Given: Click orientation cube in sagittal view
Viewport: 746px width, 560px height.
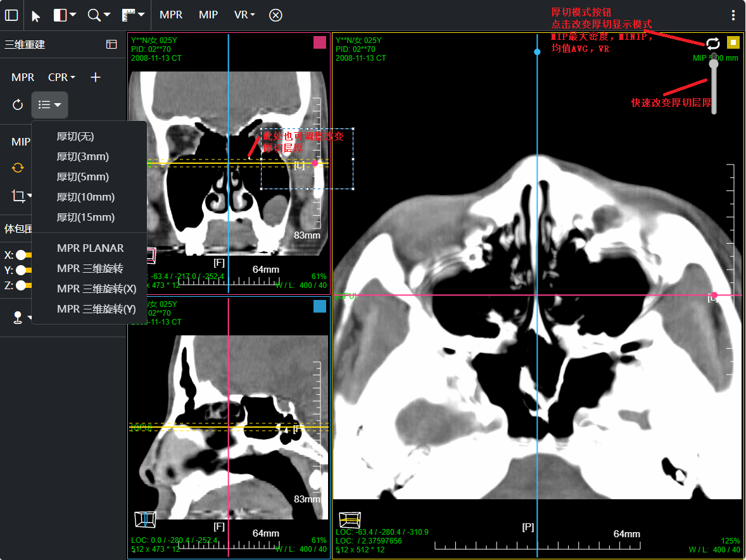Looking at the screenshot, I should [145, 519].
